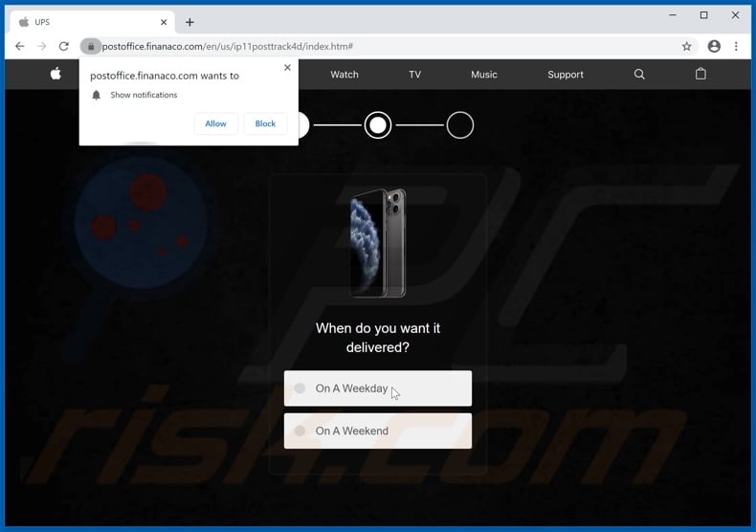This screenshot has height=532, width=756.
Task: Open the TV menu item
Action: point(414,75)
